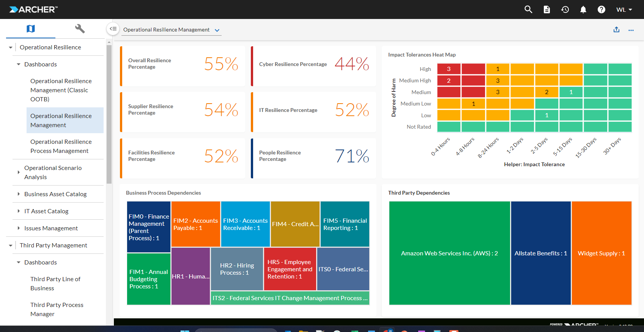Open Operational Resilience Process Management dashboard
This screenshot has width=644, height=332.
coord(61,146)
